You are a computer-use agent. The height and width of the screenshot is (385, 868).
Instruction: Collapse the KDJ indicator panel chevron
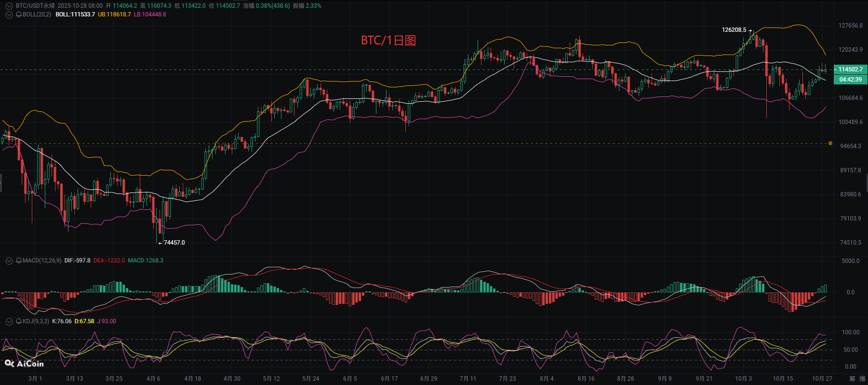point(9,321)
